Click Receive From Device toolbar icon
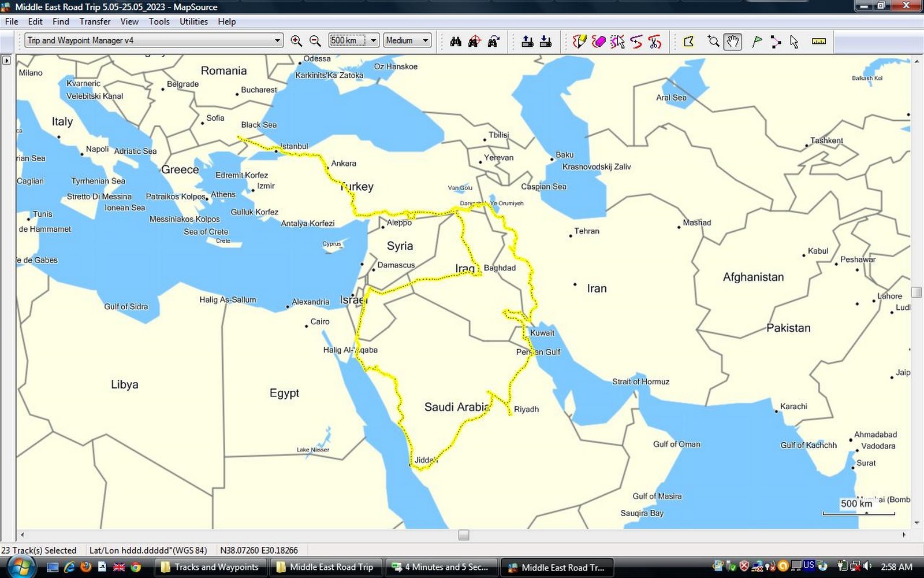The image size is (924, 578). pos(546,41)
